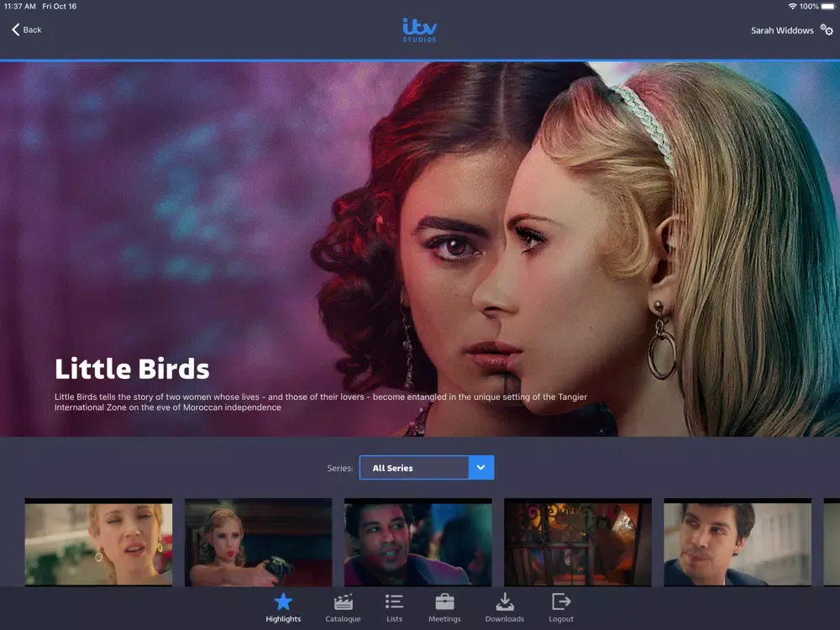The image size is (840, 630).
Task: Play clip of dark ornate iron gate
Action: [578, 542]
